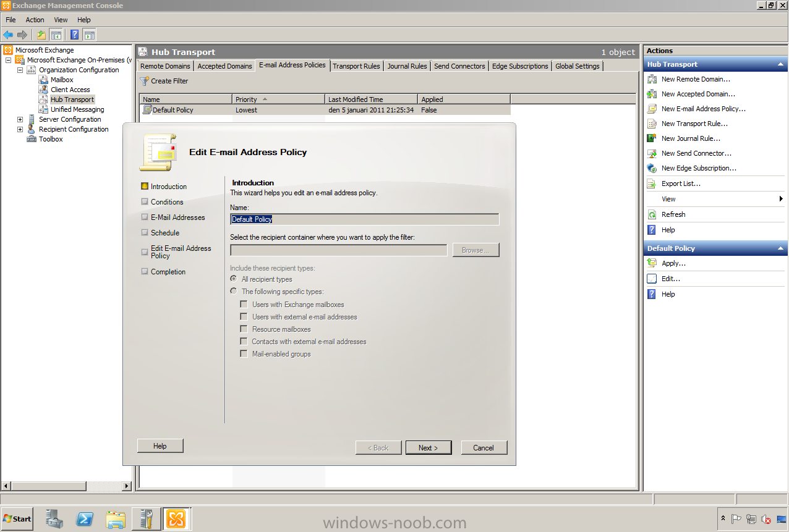Viewport: 789px width, 532px height.
Task: Click the network icon in the system tray
Action: click(751, 519)
